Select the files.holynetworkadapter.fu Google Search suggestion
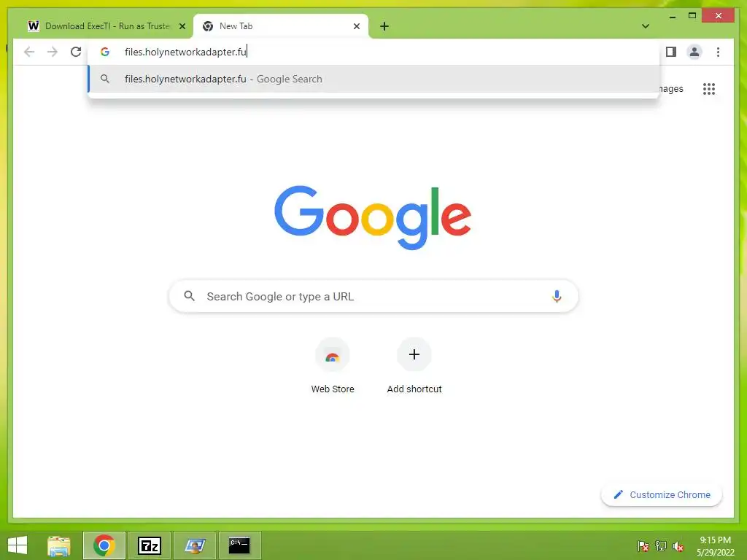747x560 pixels. [374, 79]
